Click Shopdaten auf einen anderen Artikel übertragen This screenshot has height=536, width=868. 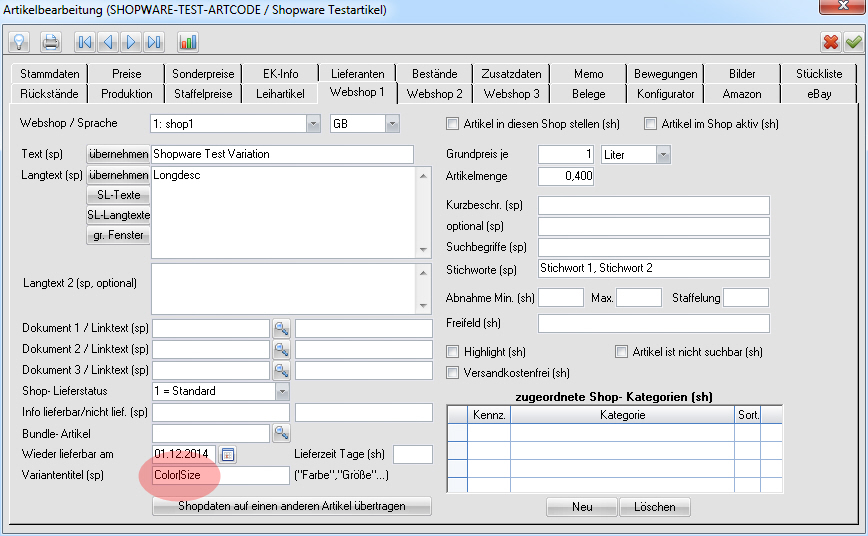point(292,506)
